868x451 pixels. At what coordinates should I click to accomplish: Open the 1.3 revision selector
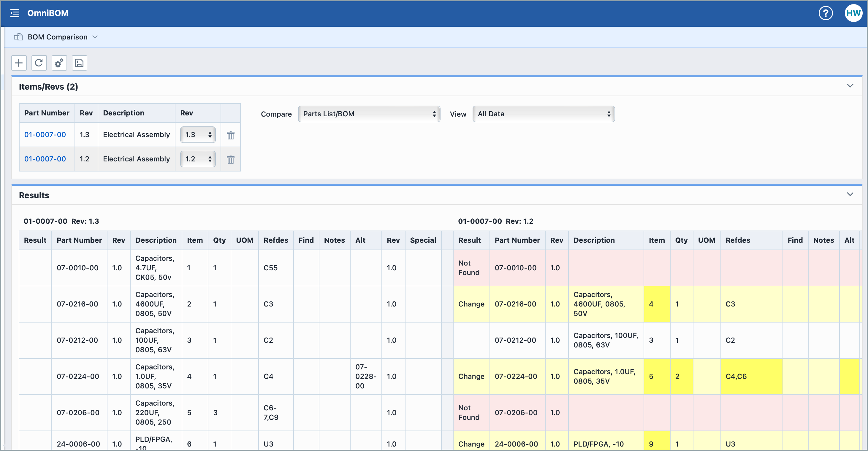click(198, 135)
